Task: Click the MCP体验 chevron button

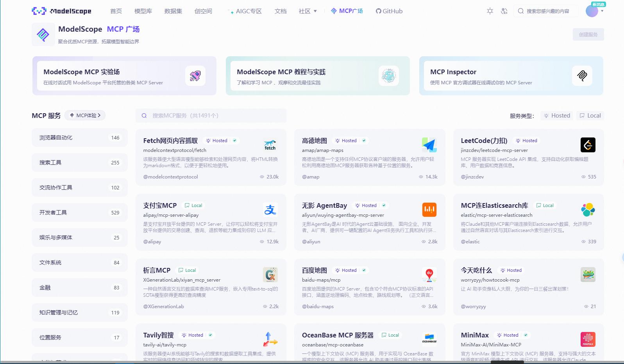Action: pyautogui.click(x=85, y=115)
